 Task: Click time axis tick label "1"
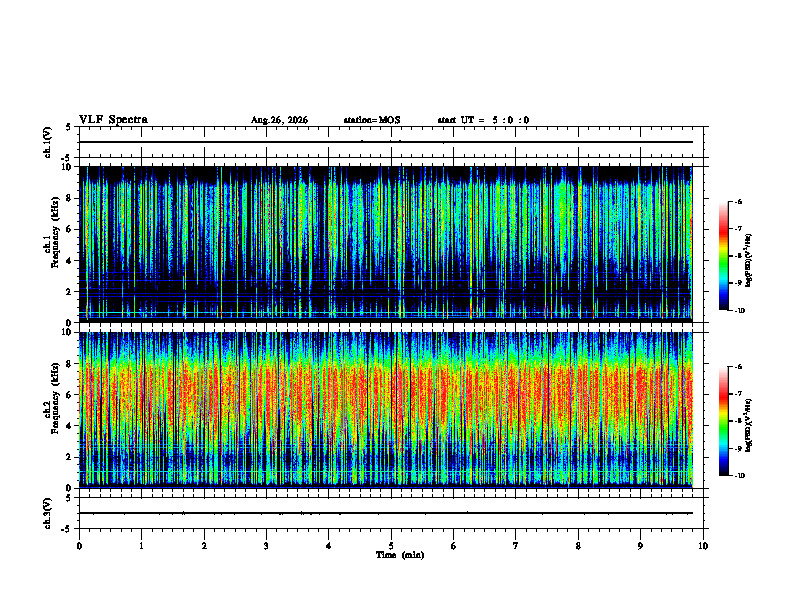pos(141,546)
